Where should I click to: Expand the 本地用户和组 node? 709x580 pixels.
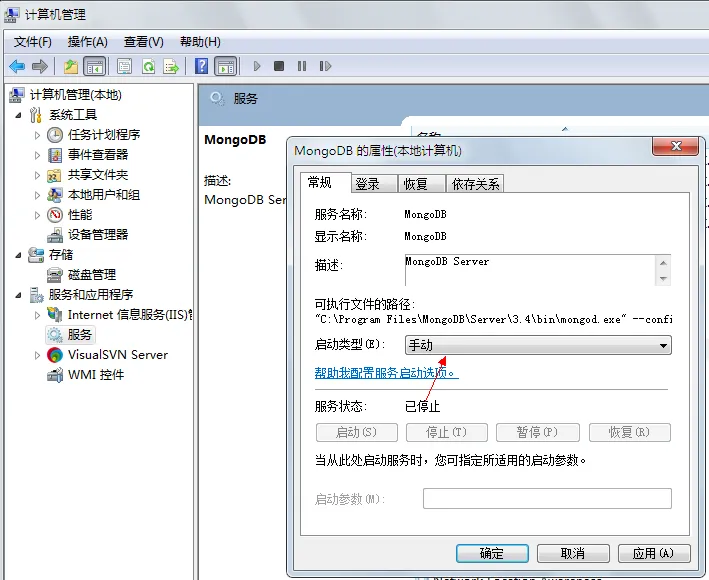pos(37,195)
